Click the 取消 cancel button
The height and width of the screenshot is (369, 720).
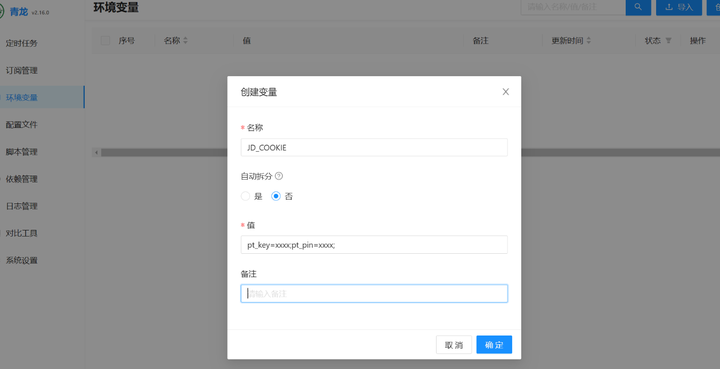[454, 345]
